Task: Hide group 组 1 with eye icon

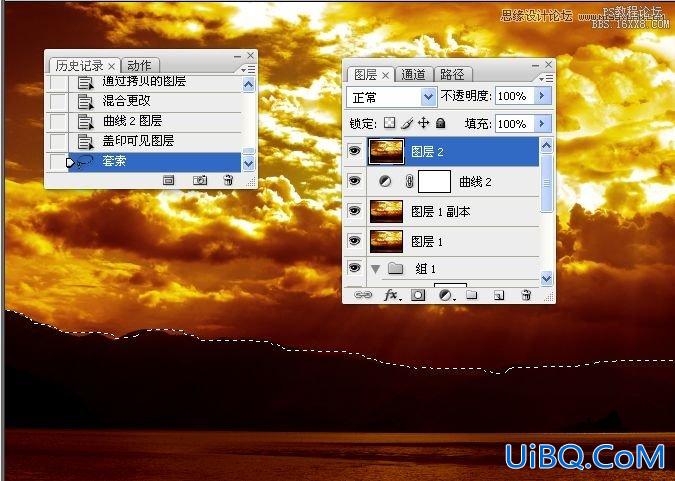Action: (354, 268)
